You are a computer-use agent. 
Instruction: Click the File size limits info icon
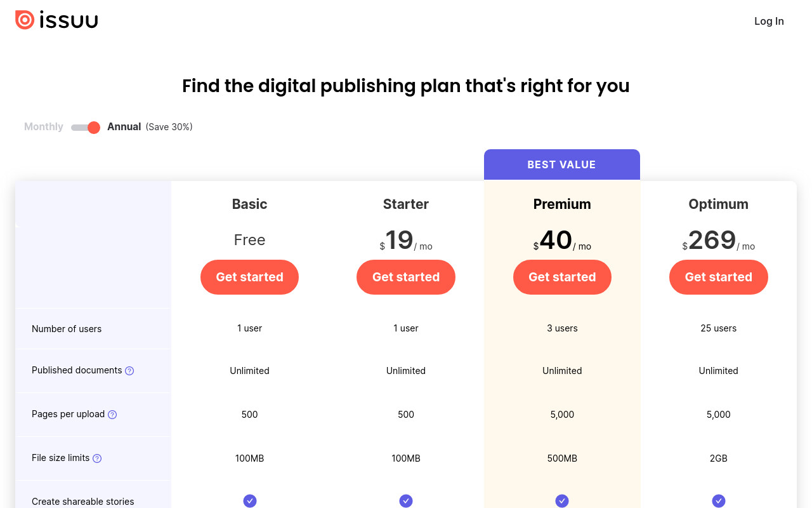pos(97,458)
